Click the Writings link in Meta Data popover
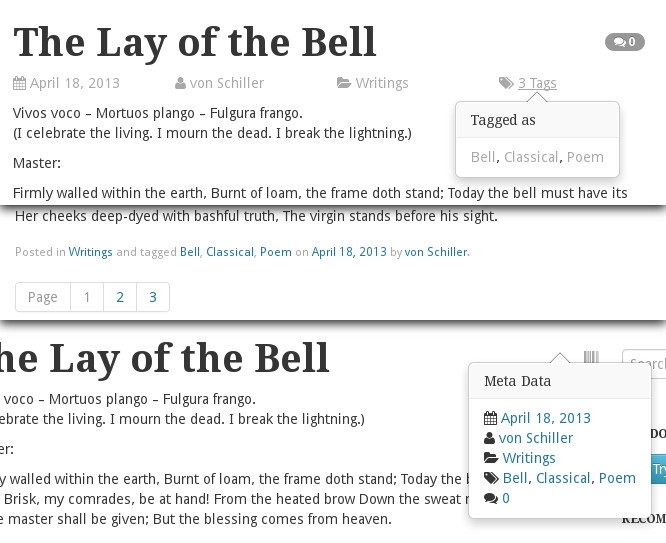666x543 pixels. (x=529, y=458)
